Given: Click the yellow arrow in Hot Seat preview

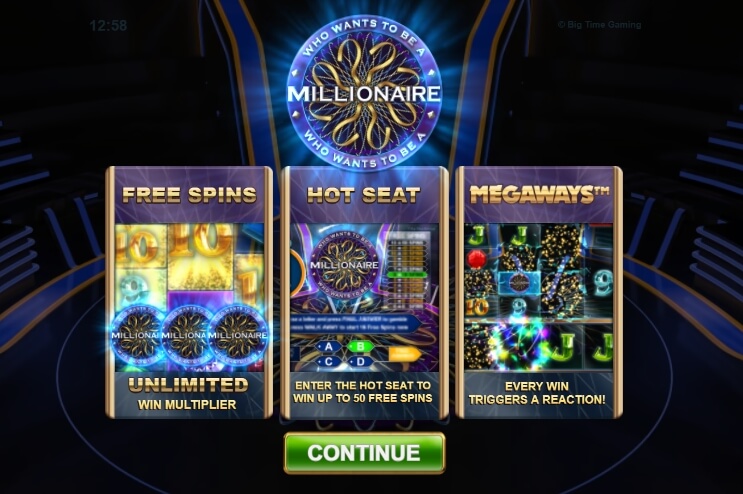Looking at the screenshot, I should coord(405,354).
